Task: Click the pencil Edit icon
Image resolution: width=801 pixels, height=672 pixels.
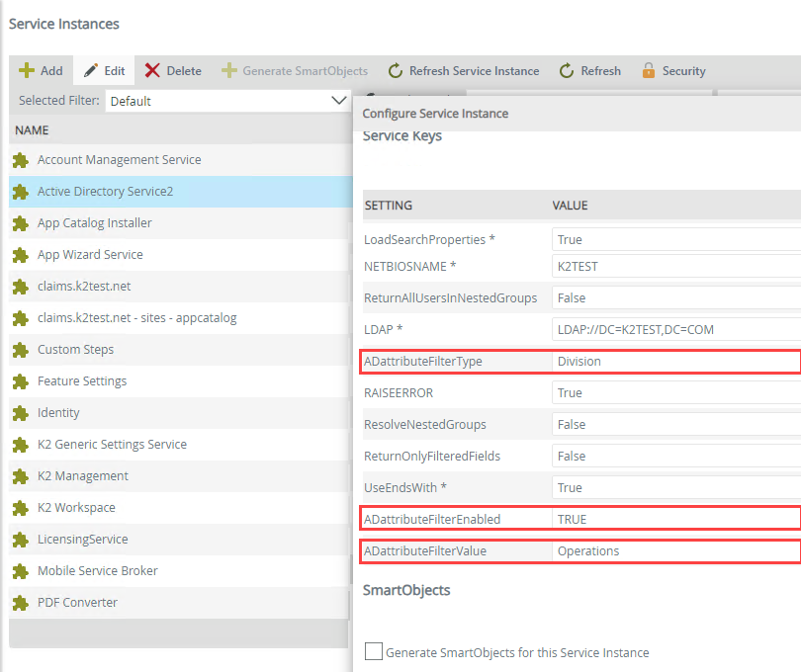Action: (x=91, y=71)
